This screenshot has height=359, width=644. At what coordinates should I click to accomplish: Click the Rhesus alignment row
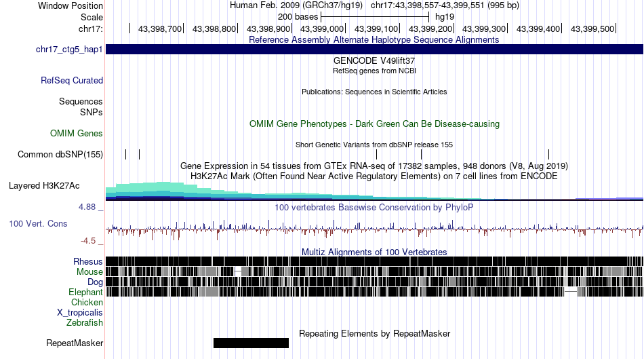pos(375,261)
